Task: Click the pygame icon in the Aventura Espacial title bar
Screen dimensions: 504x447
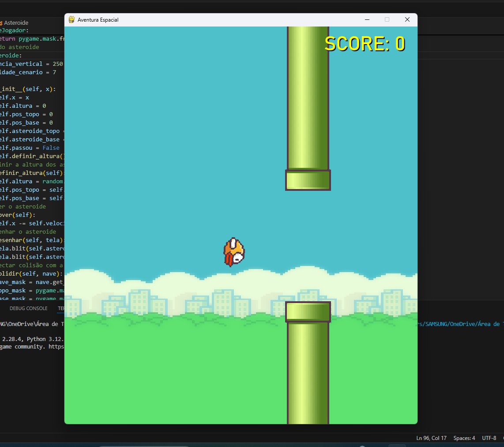Action: point(71,19)
